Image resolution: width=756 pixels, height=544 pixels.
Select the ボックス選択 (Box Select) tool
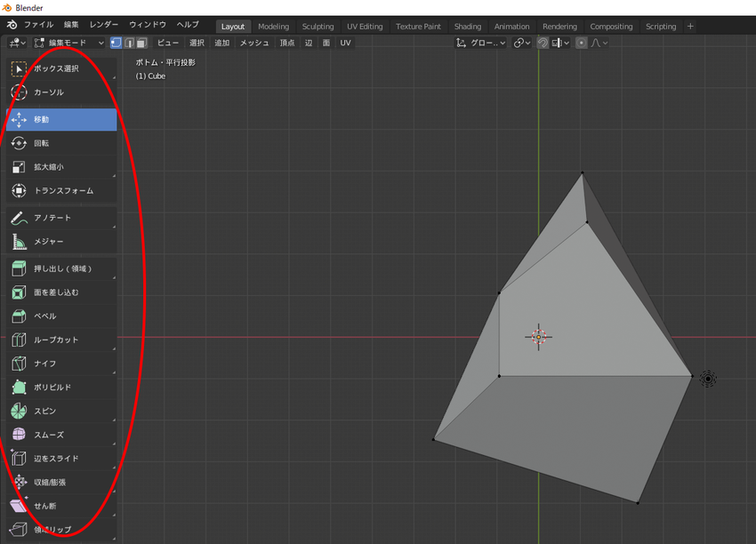[x=61, y=68]
